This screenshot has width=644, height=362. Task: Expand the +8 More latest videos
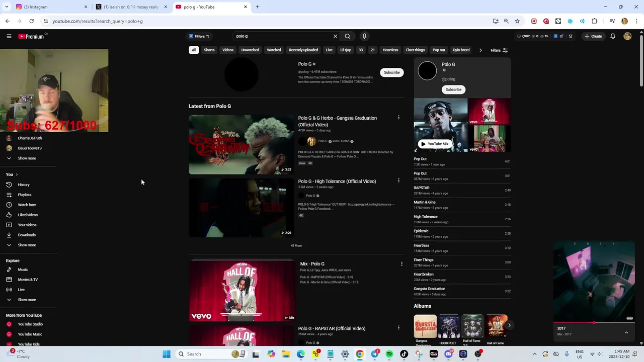[296, 246]
